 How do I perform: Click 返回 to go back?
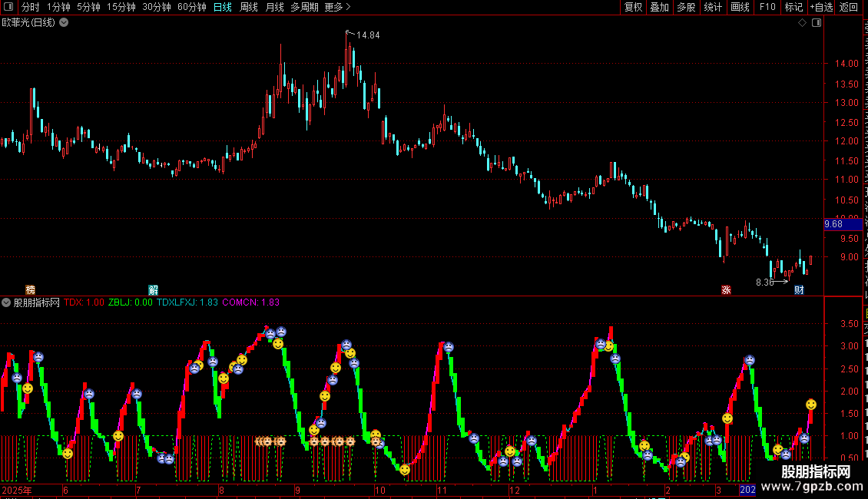[848, 7]
